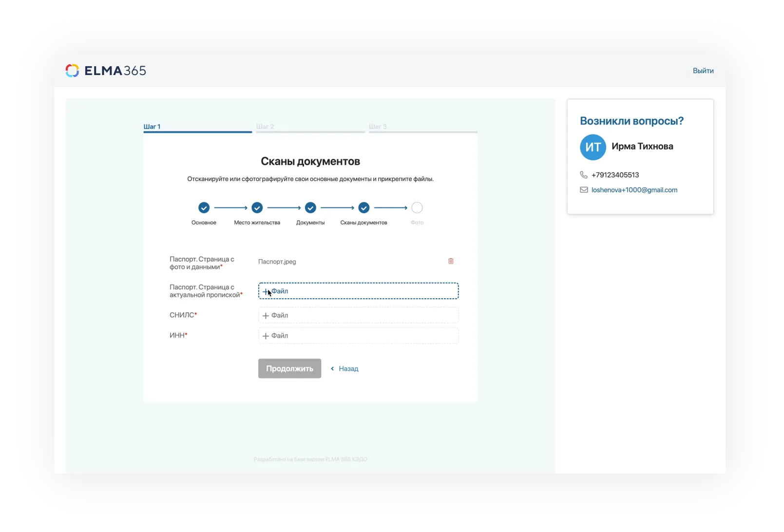The width and height of the screenshot is (784, 532).
Task: Click the phone icon beside +79123405513
Action: pyautogui.click(x=583, y=175)
